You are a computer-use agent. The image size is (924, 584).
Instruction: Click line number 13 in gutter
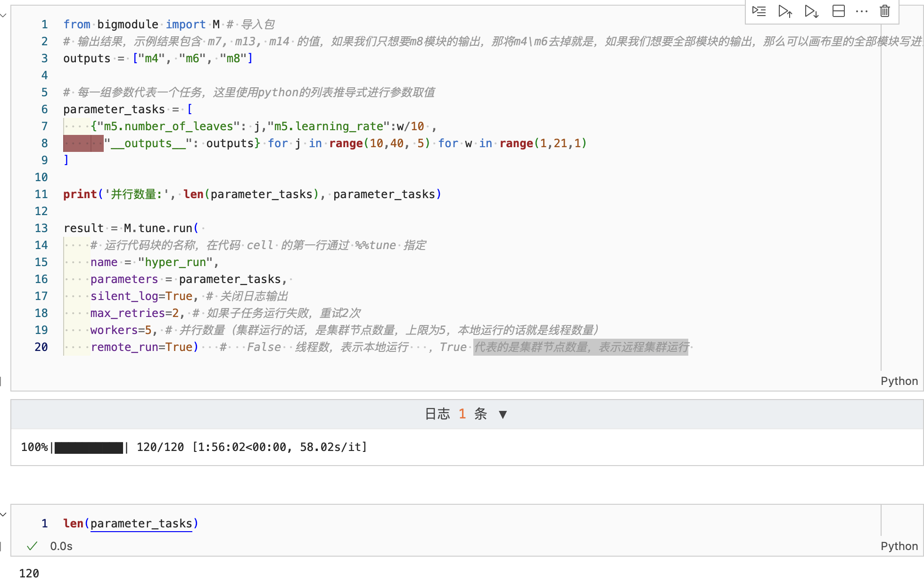point(41,228)
